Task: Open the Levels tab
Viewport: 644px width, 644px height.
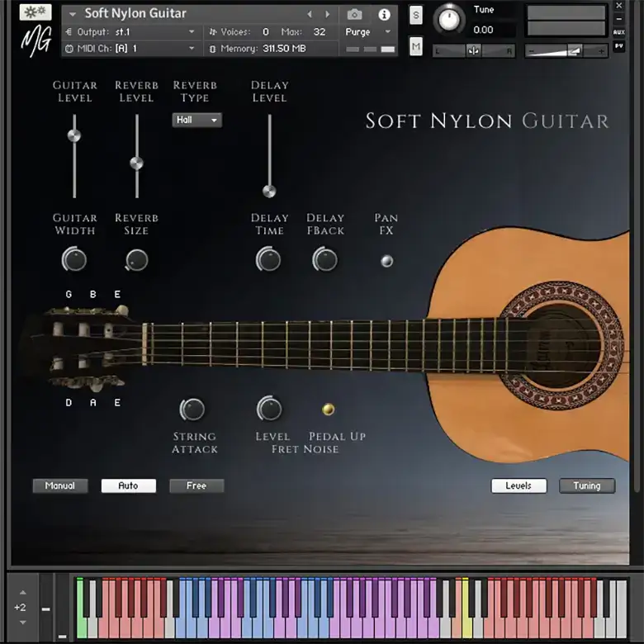Action: (519, 485)
